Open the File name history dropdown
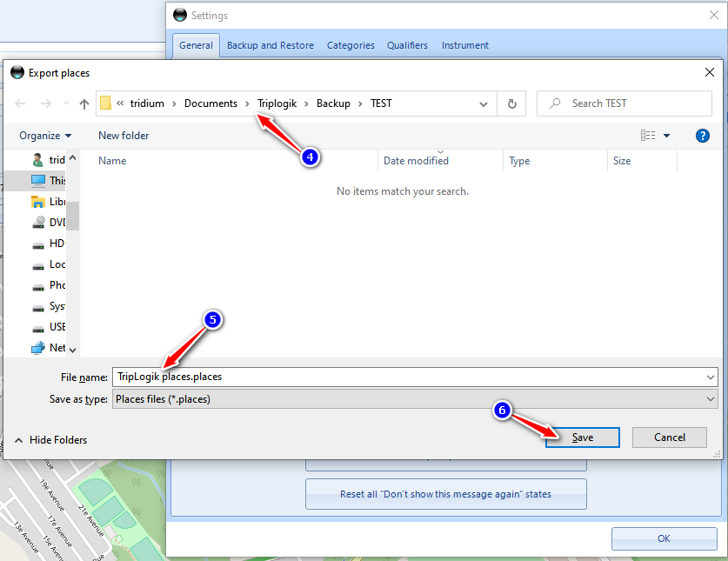 711,377
